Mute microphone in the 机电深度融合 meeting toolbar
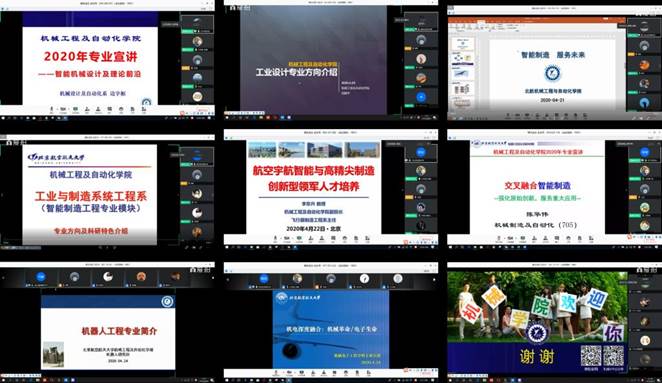This screenshot has height=383, width=662. (277, 373)
